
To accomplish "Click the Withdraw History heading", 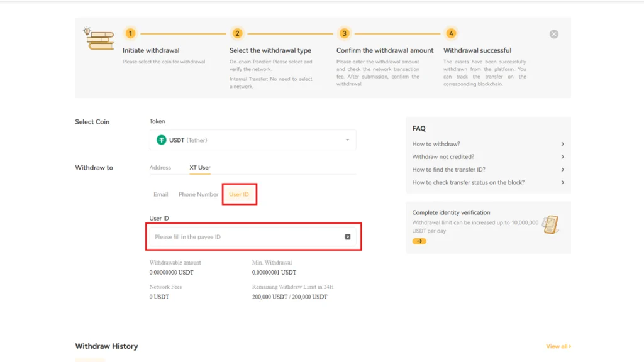I will coord(106,346).
